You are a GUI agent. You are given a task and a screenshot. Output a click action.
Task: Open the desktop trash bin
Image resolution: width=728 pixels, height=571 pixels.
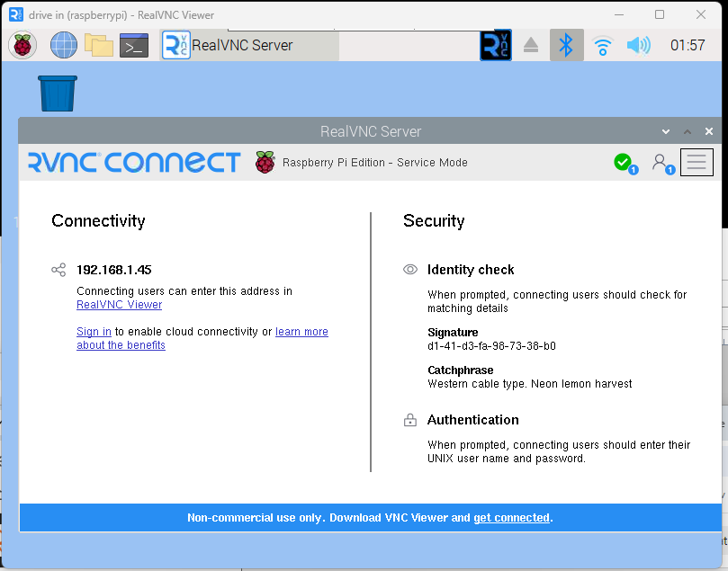(58, 93)
